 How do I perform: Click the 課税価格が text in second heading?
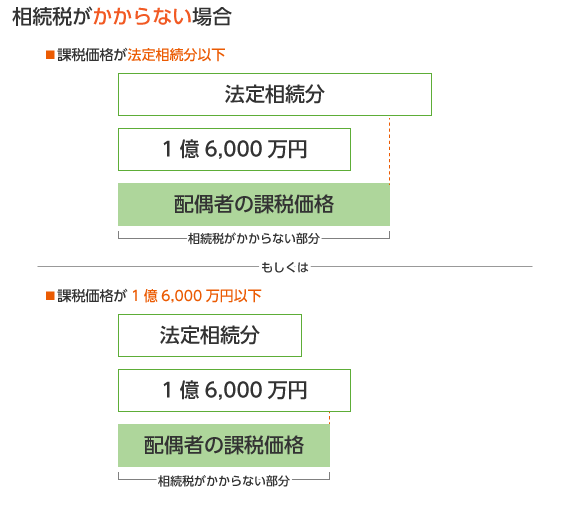click(x=92, y=296)
